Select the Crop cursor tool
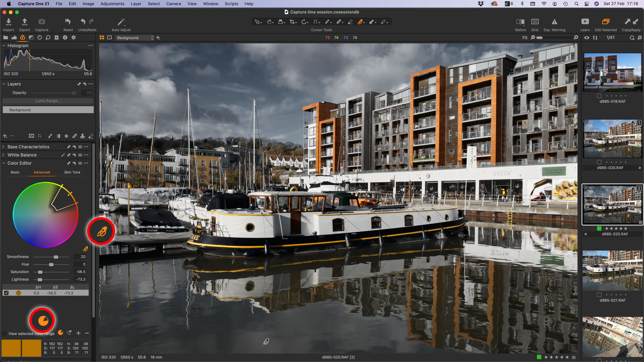 [293, 22]
